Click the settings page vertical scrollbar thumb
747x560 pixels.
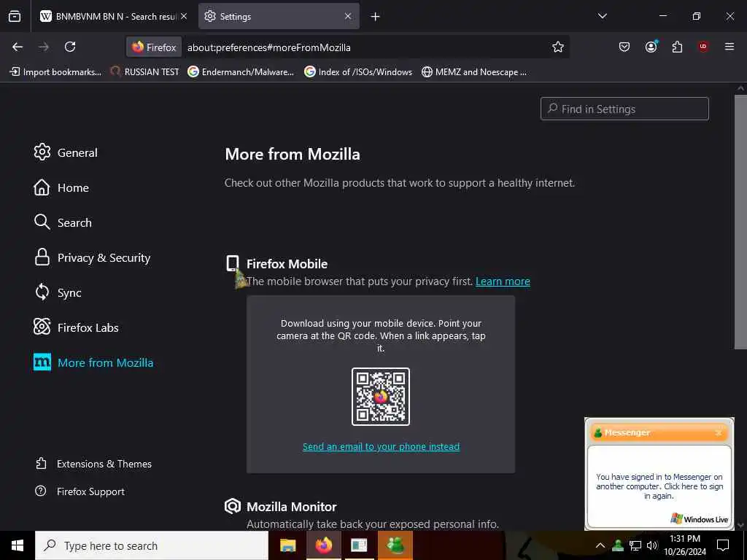click(x=740, y=222)
